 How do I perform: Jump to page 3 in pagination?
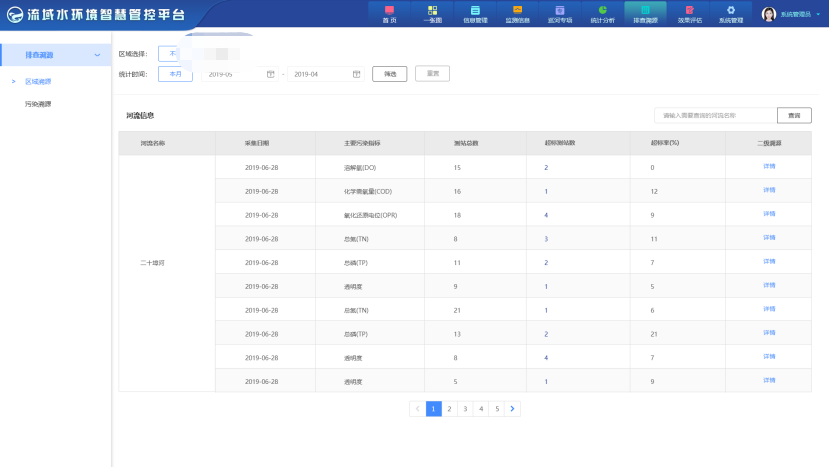pos(465,408)
